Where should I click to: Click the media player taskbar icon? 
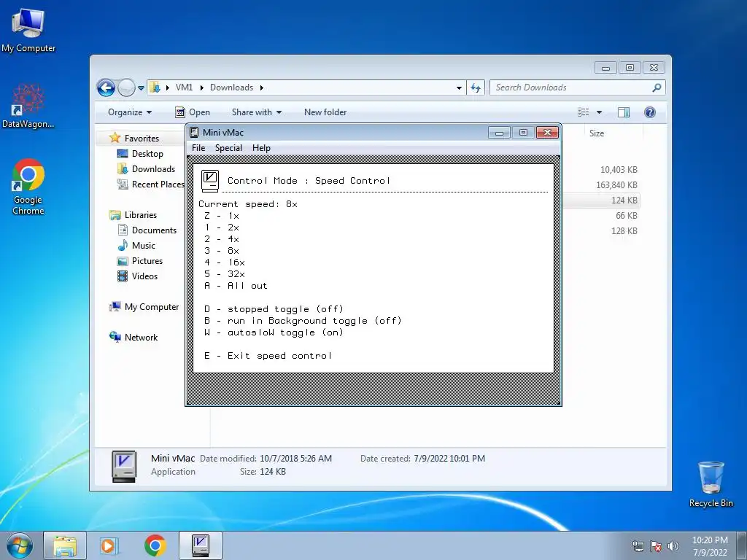109,545
